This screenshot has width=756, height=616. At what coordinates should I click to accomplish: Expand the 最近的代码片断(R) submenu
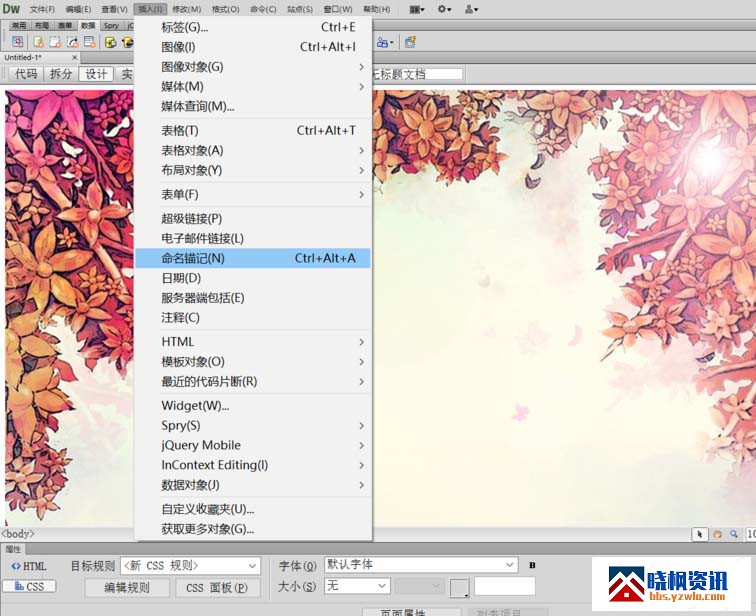click(253, 382)
